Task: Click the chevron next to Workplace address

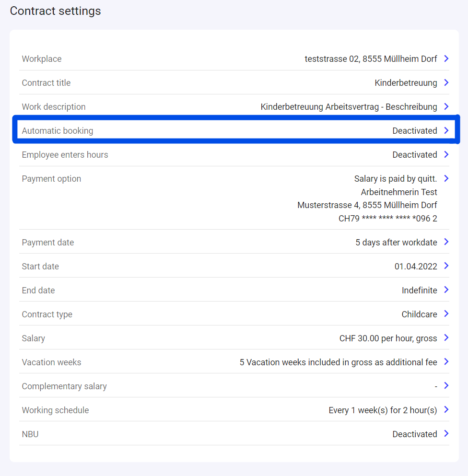Action: coord(446,58)
